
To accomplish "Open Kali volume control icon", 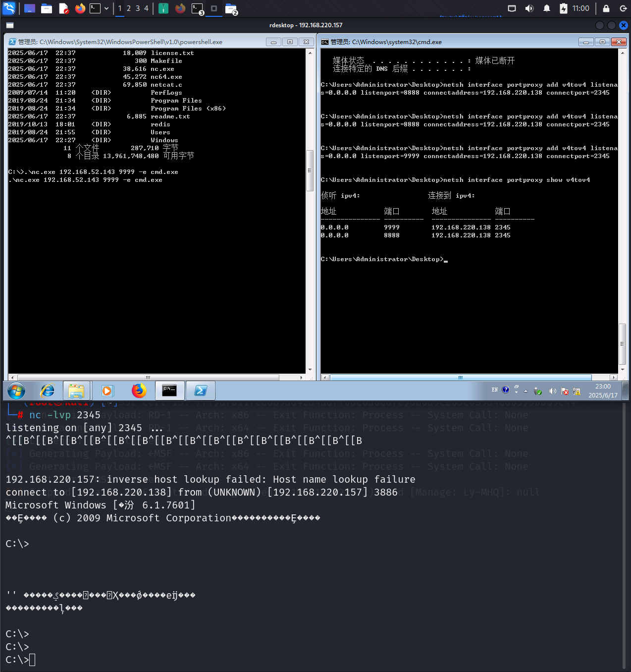I will click(529, 8).
